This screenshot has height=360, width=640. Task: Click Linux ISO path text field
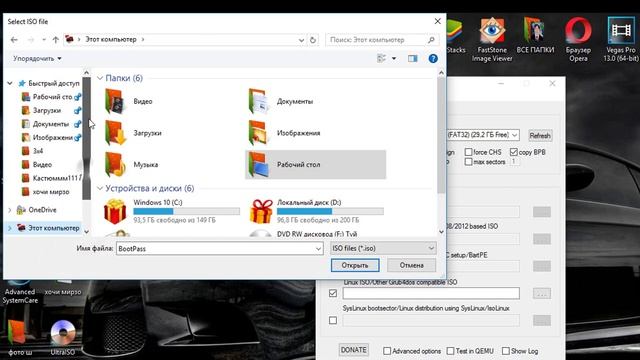pyautogui.click(x=431, y=293)
